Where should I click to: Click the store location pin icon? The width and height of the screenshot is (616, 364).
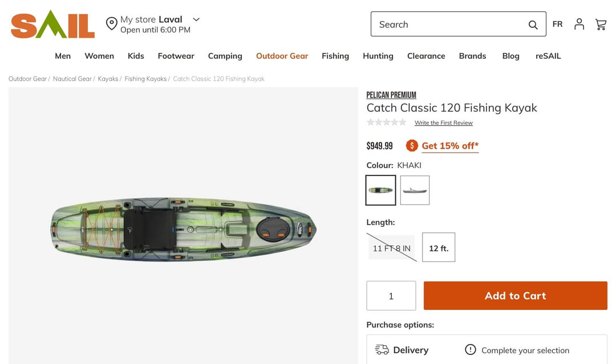112,24
